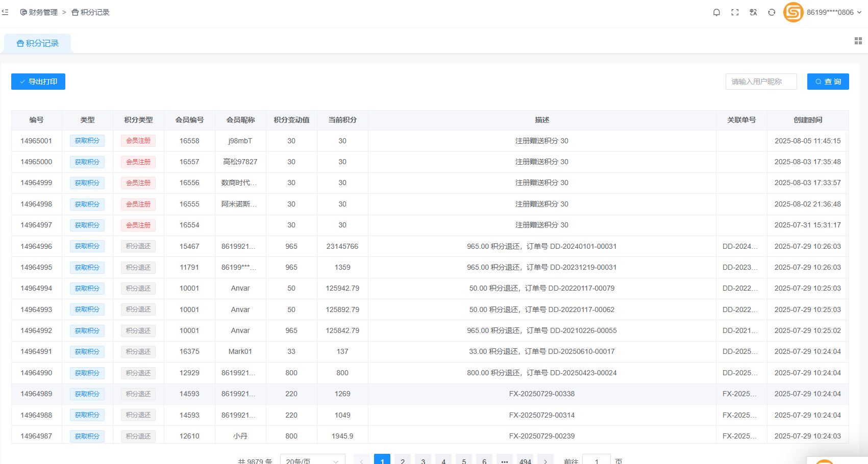Image resolution: width=868 pixels, height=464 pixels.
Task: Click the 前往 page number input
Action: pos(596,460)
